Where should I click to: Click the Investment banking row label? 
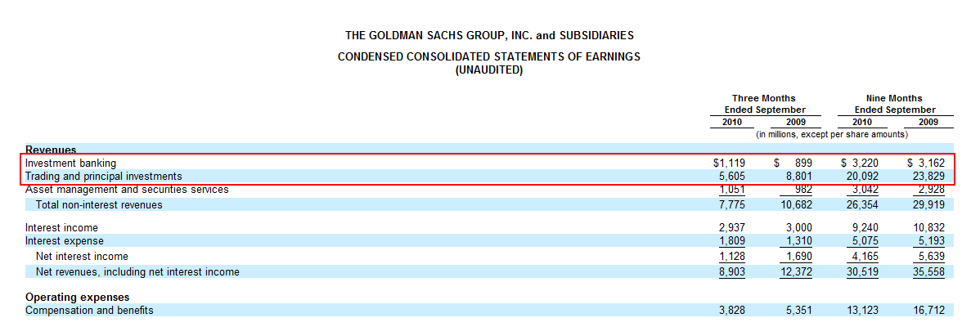(x=70, y=163)
